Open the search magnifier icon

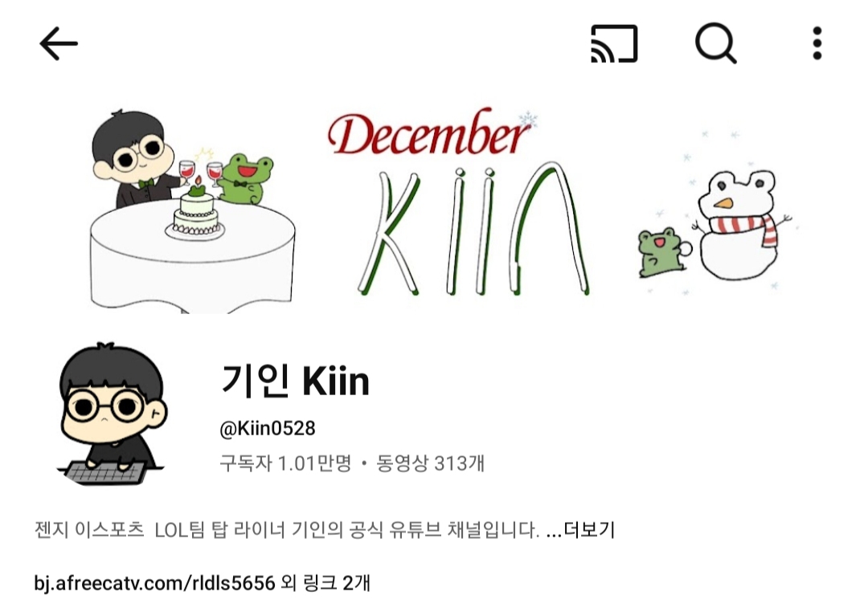716,43
